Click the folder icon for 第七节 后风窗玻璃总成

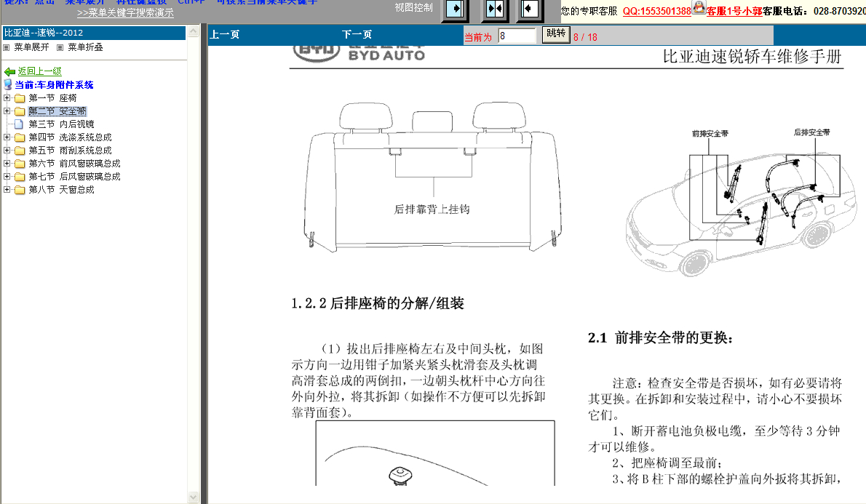coord(20,177)
